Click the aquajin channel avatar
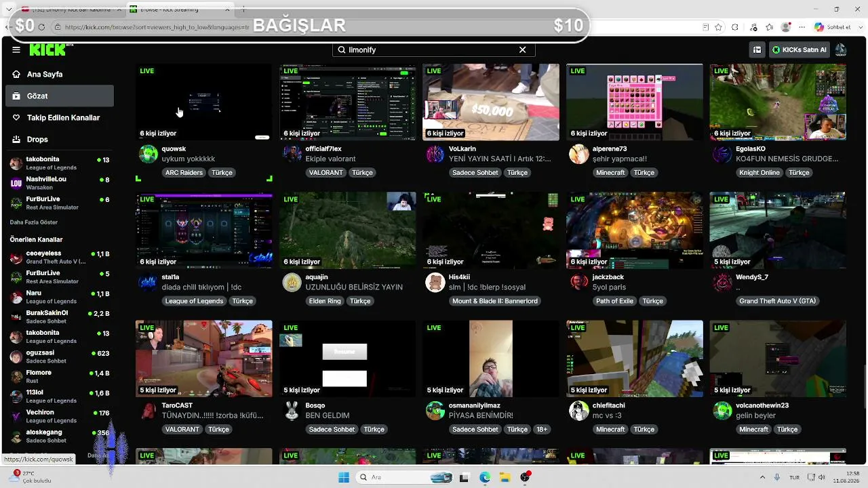Screen dimensions: 868x488 (x=292, y=282)
